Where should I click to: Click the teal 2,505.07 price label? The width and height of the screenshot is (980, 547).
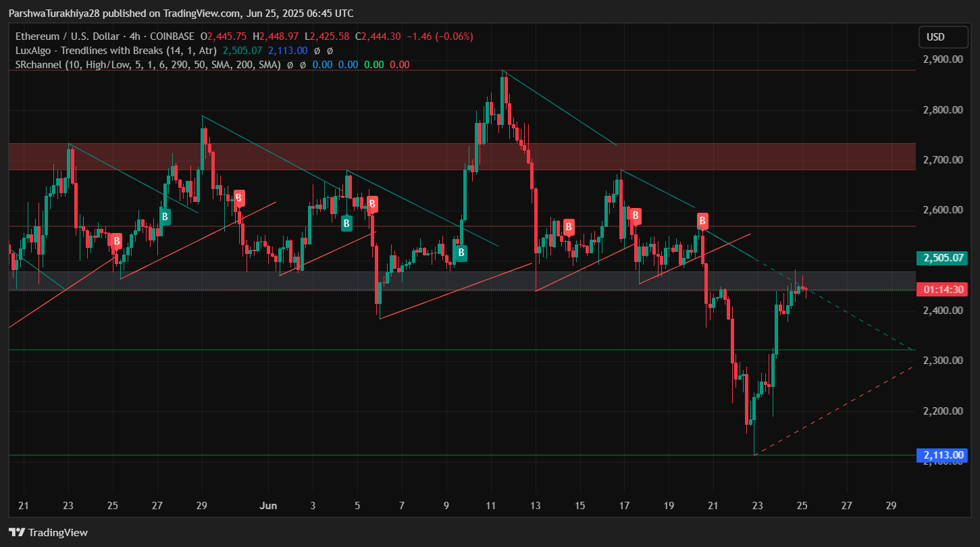pyautogui.click(x=942, y=258)
